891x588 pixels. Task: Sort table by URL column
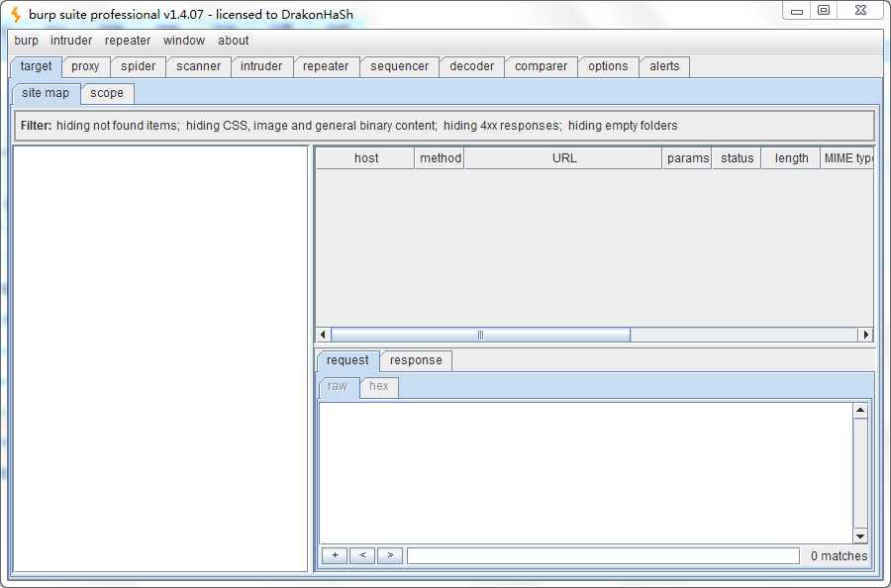pyautogui.click(x=563, y=158)
